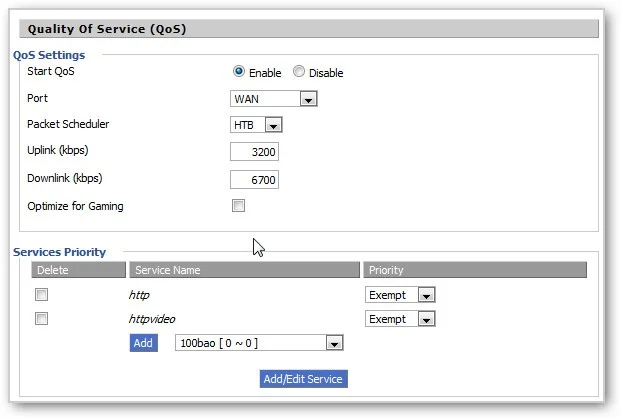Click the Downlink (kbps) input field
The image size is (621, 419).
pos(254,180)
